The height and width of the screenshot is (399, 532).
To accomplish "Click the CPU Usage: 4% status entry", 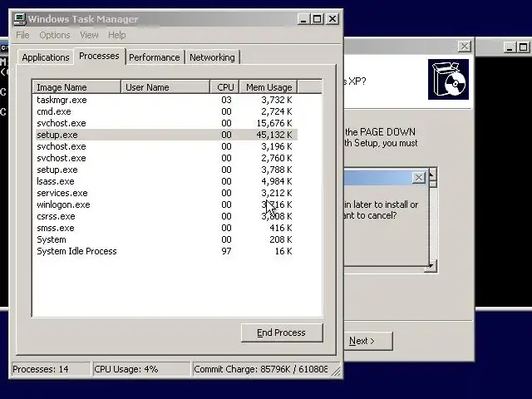I will coord(141,369).
